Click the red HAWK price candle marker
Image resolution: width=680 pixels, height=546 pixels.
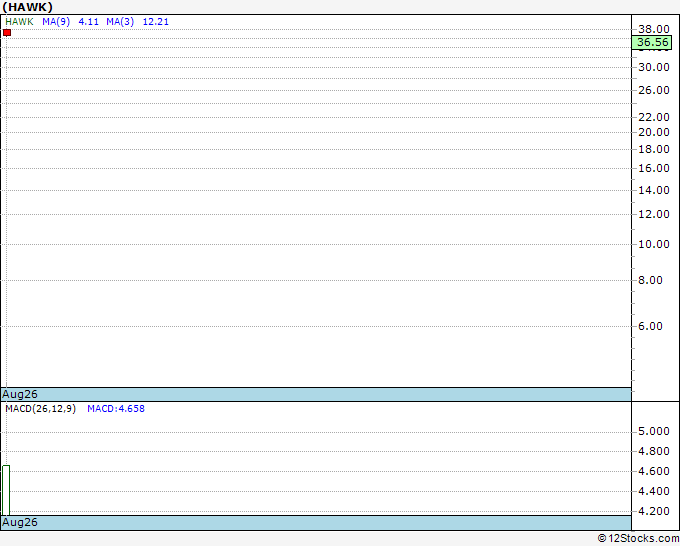7,33
